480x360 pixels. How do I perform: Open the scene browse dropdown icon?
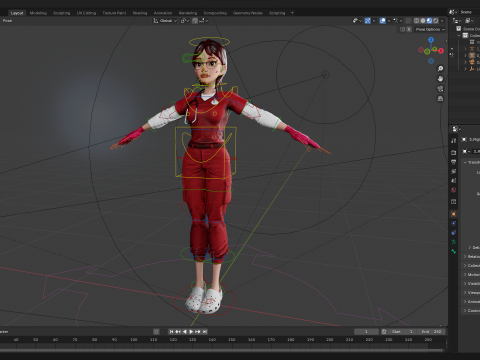(452, 12)
